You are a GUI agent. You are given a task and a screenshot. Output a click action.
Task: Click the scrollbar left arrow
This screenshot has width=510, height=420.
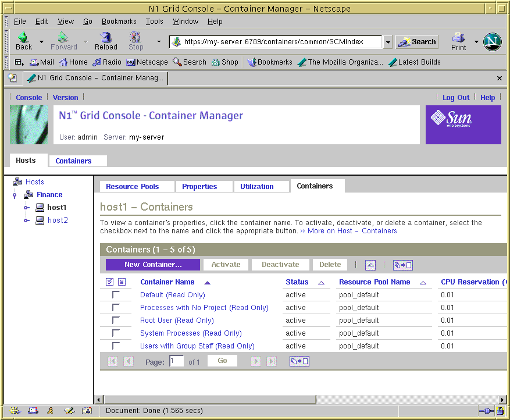(99, 400)
